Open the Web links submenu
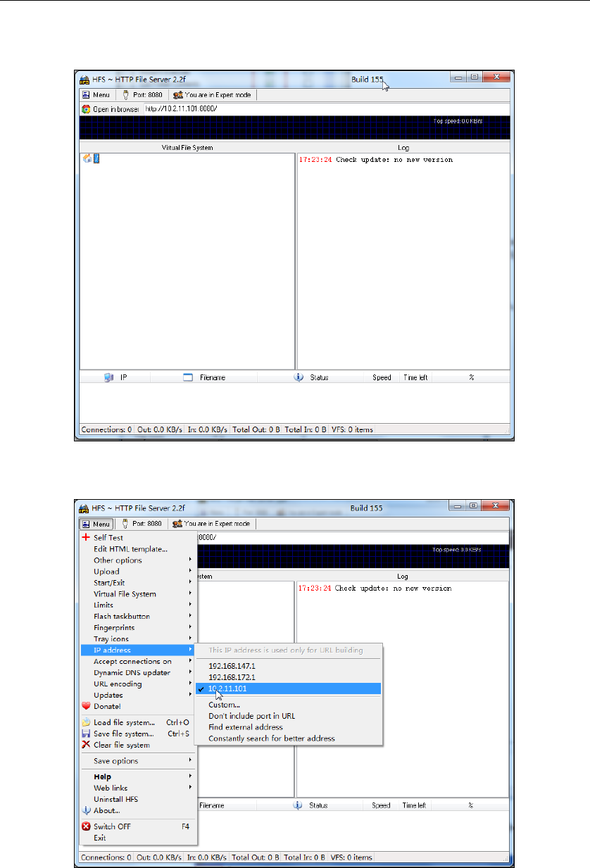This screenshot has width=590, height=868. [138, 788]
